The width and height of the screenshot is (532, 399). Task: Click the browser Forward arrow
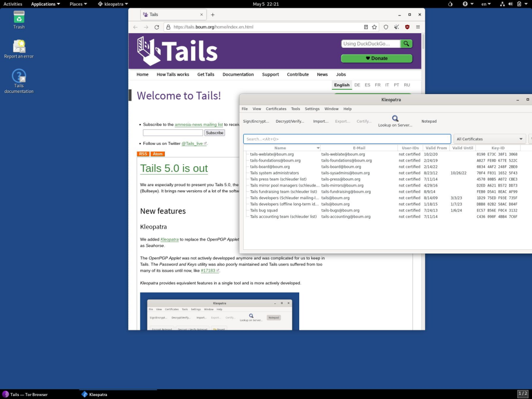pyautogui.click(x=146, y=27)
